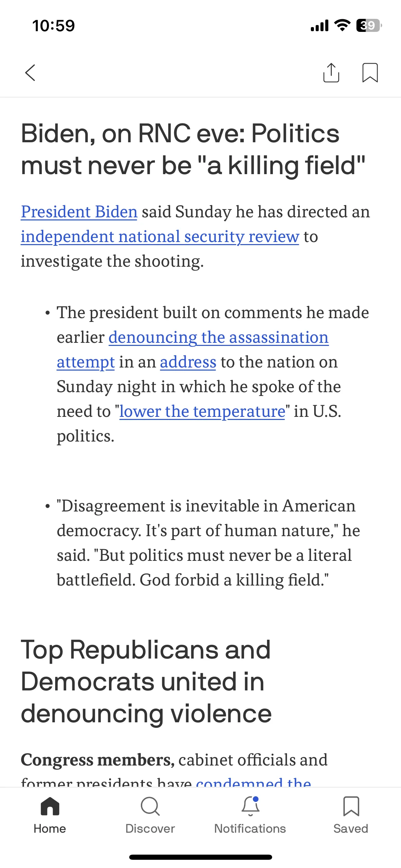Switch to the Discover tab label
This screenshot has height=868, width=401.
click(150, 829)
